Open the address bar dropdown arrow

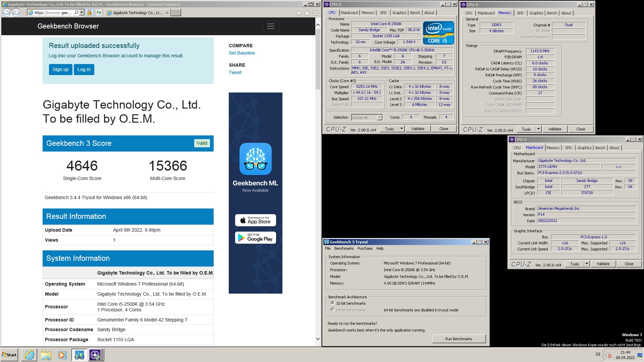pos(82,13)
